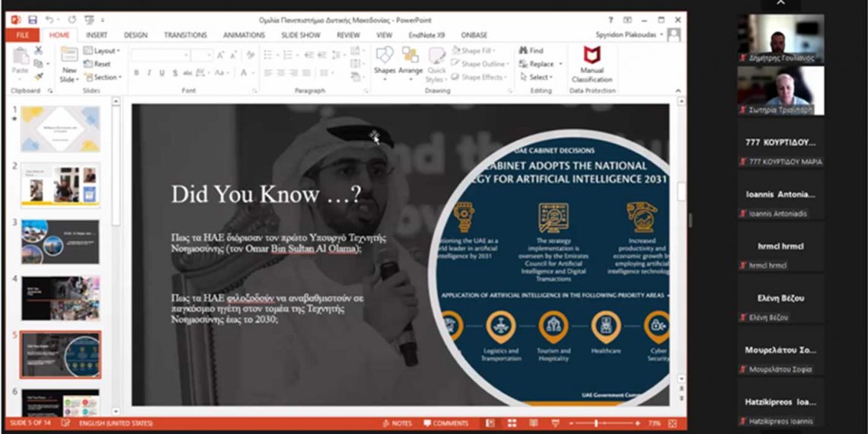This screenshot has width=868, height=434.
Task: Open the TRANSITIONS ribbon tab
Action: click(185, 35)
